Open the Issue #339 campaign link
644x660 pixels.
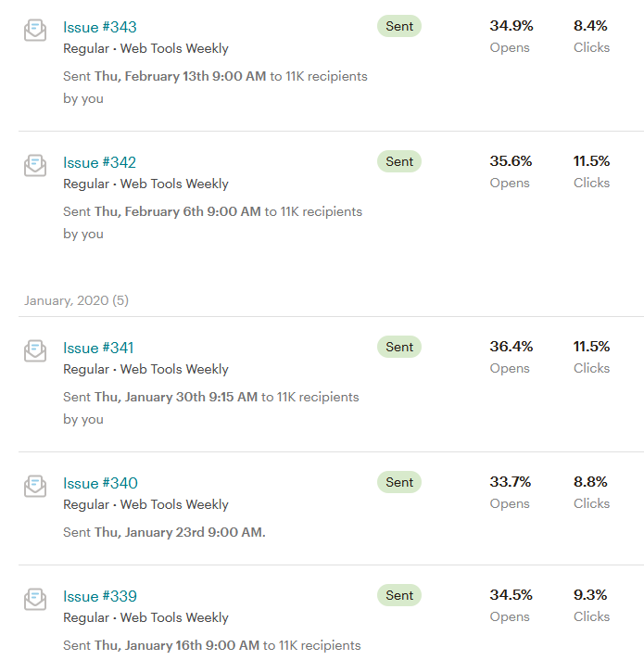(x=100, y=596)
